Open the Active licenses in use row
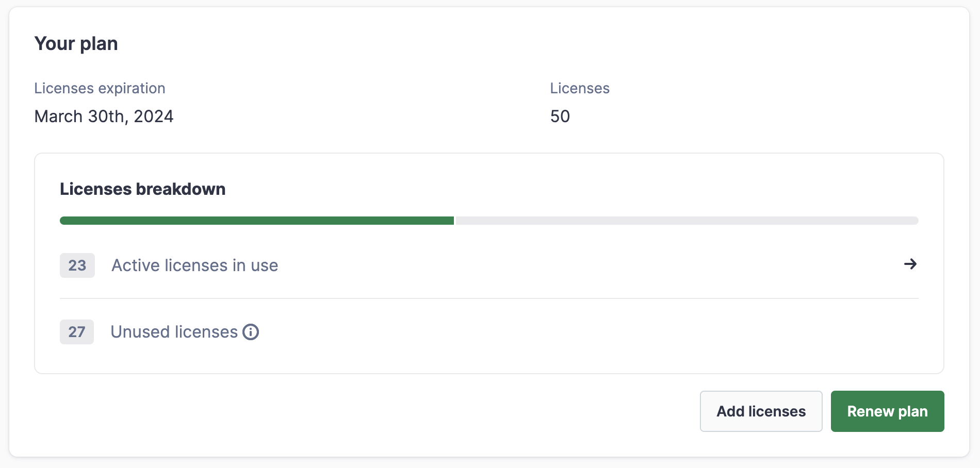 click(194, 265)
